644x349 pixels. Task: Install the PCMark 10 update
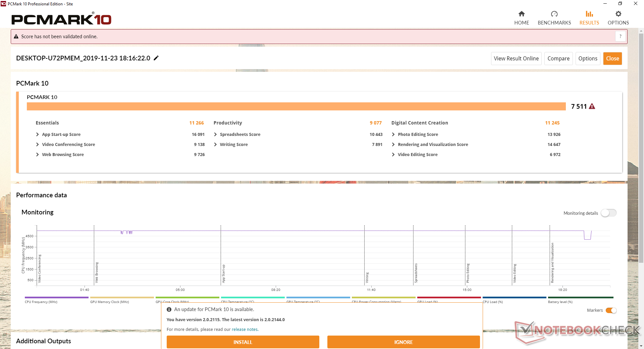[243, 342]
